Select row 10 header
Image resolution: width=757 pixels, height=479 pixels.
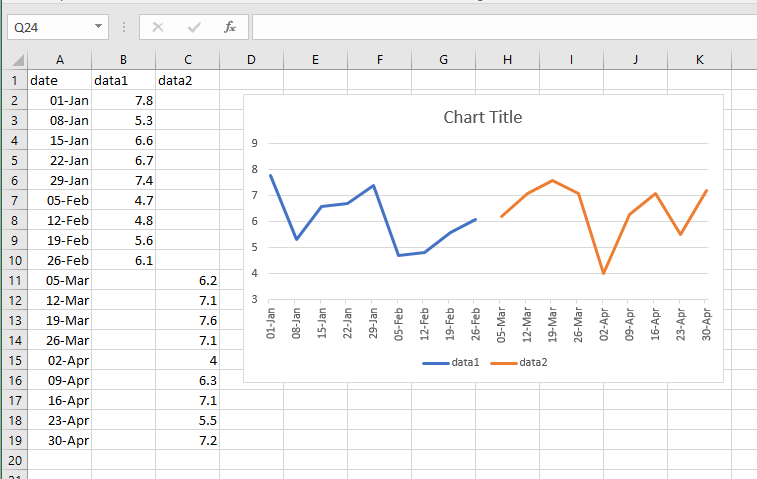(x=14, y=260)
